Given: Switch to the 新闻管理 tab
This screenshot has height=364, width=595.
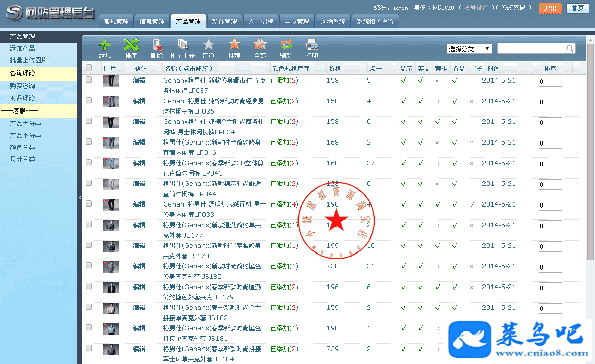Looking at the screenshot, I should pyautogui.click(x=224, y=22).
